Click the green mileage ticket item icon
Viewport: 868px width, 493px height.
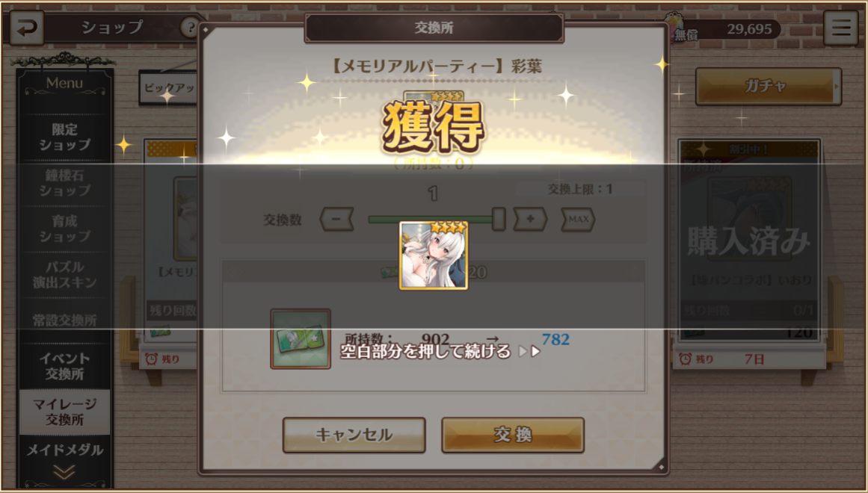[301, 339]
